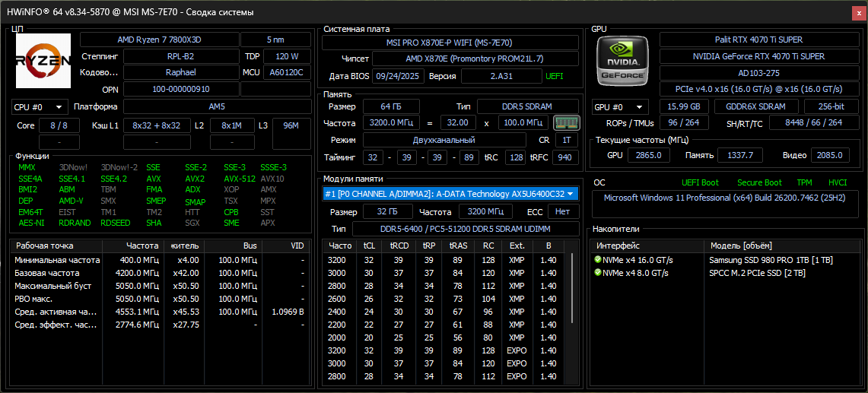Click the green check icon for SPCC SSD
Viewport: 868px width, 393px height.
pyautogui.click(x=597, y=273)
